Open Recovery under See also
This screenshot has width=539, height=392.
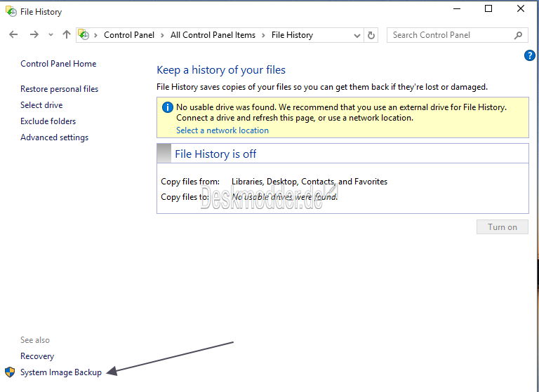37,356
